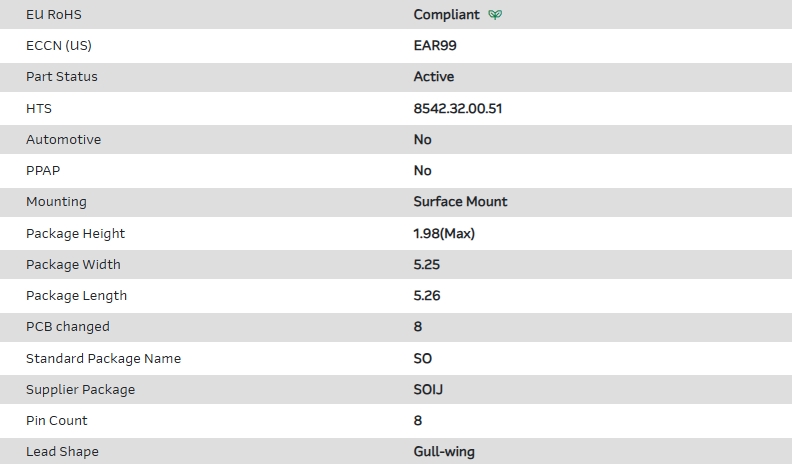Click the HTS code 8542.32.00.51
The width and height of the screenshot is (792, 464).
coord(457,108)
